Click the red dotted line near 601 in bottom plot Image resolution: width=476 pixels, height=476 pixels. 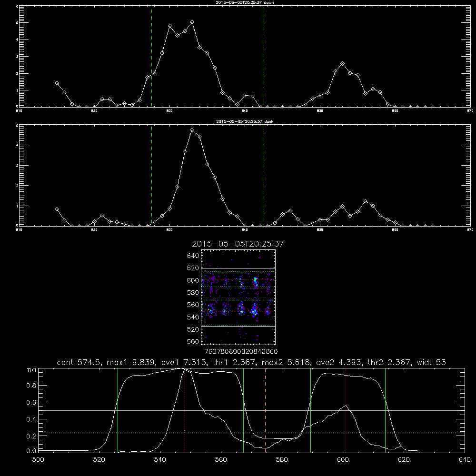346,410
